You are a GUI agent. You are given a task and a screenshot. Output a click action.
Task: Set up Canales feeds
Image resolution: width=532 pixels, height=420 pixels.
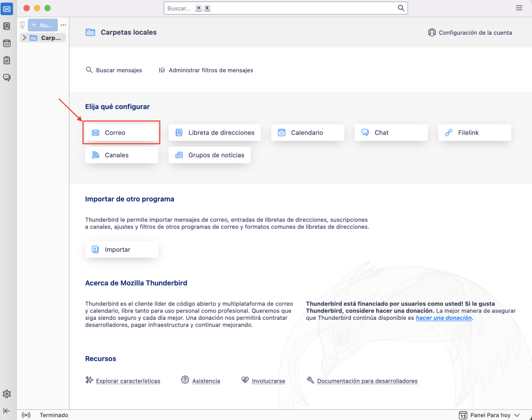tap(122, 155)
